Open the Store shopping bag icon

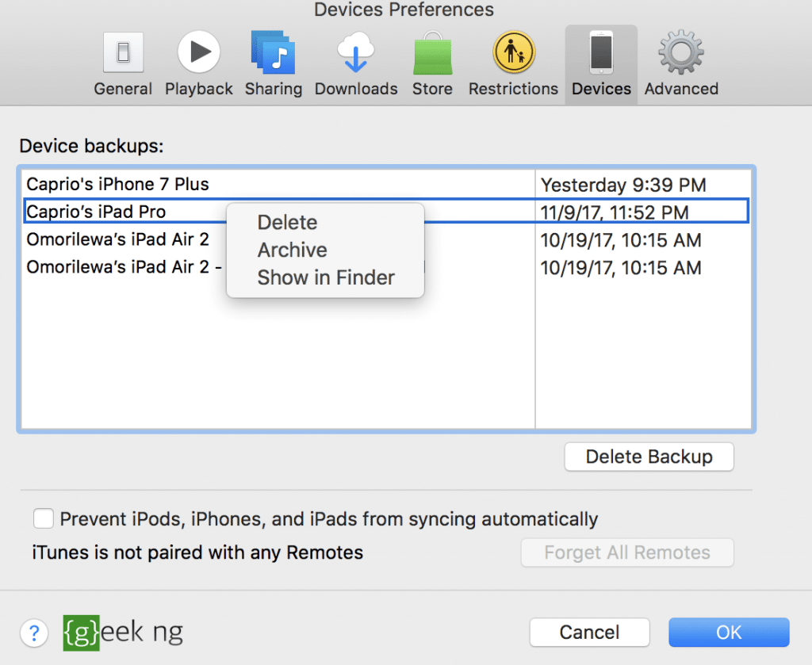pyautogui.click(x=432, y=53)
